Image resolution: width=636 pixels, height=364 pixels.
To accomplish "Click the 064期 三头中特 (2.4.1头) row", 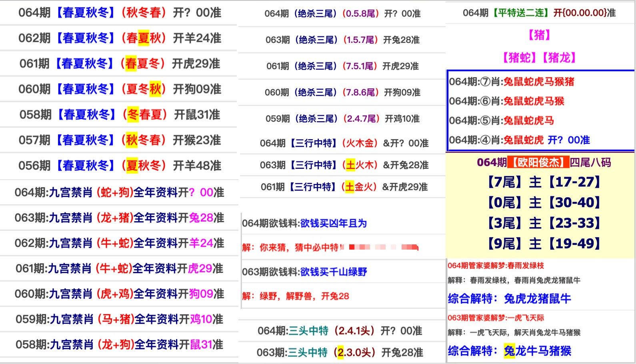I will point(340,331).
